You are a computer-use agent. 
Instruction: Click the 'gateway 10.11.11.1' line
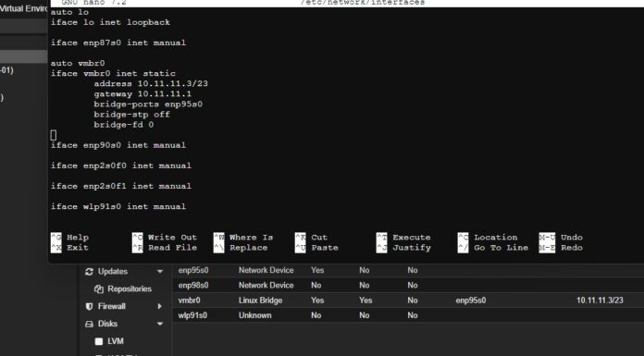pos(142,94)
